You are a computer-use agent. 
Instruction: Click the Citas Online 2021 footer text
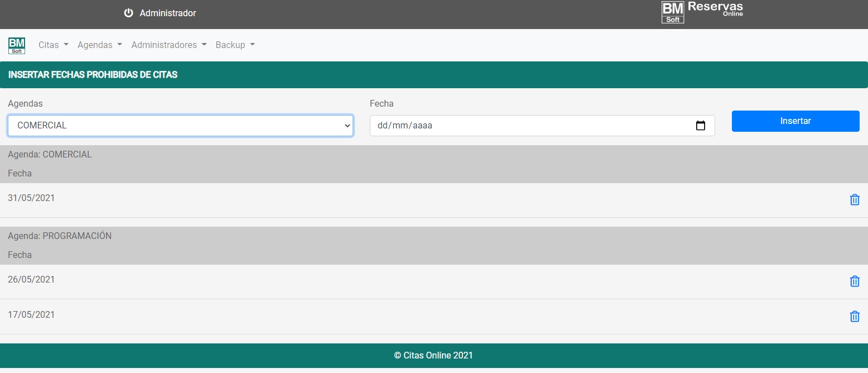433,356
